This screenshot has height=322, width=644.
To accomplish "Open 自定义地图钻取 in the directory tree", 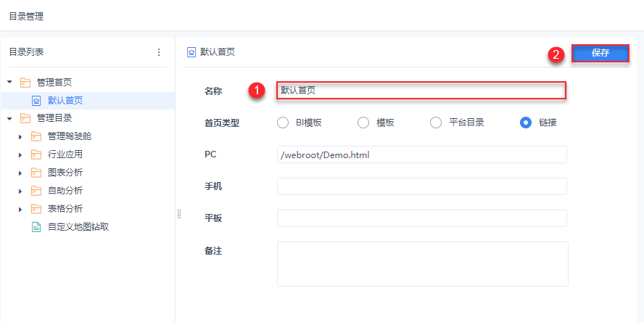I will click(x=78, y=227).
